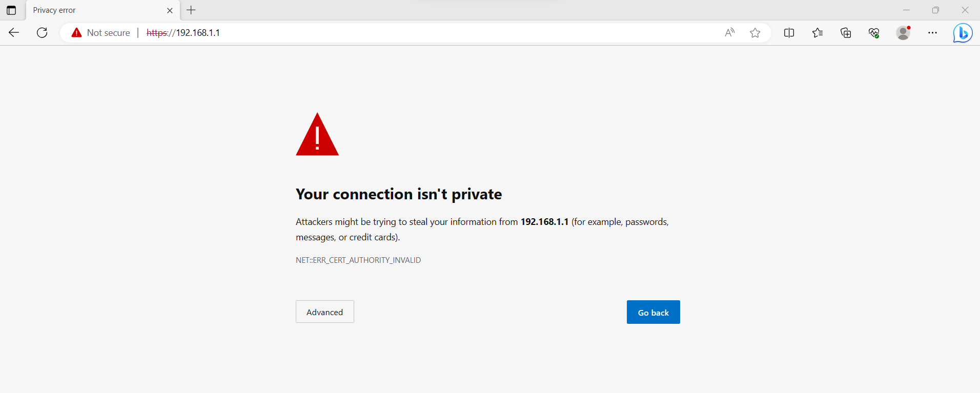The height and width of the screenshot is (393, 980).
Task: Click the address bar URL 192.168.1.1
Action: (198, 33)
